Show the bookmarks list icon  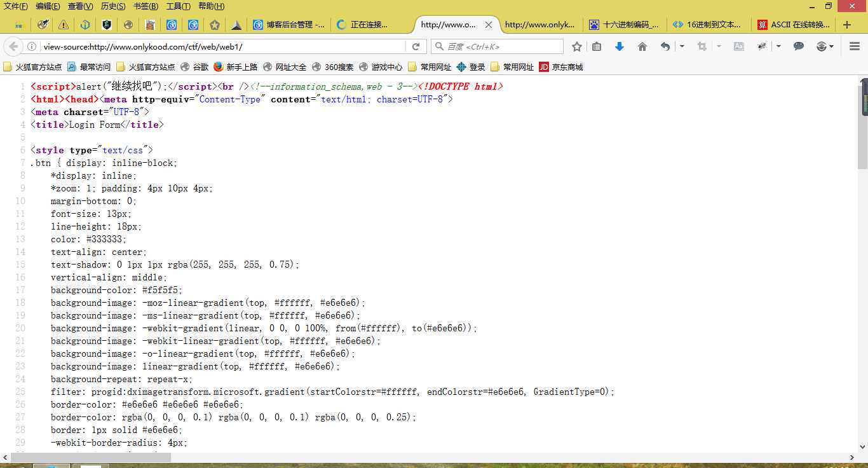[597, 46]
